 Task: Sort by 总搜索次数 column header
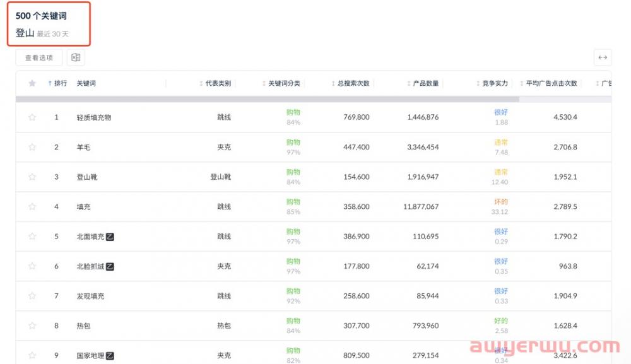pyautogui.click(x=351, y=83)
